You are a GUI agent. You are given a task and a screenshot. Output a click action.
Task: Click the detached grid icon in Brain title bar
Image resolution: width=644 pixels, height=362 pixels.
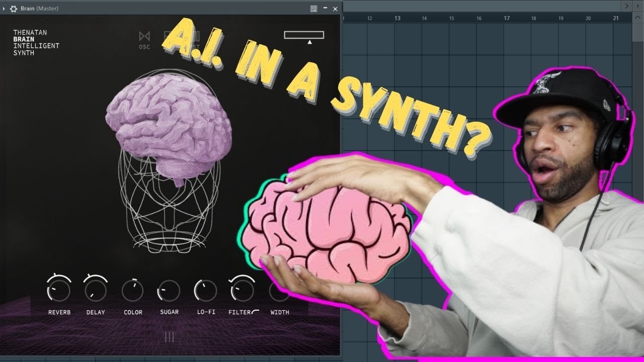click(313, 9)
